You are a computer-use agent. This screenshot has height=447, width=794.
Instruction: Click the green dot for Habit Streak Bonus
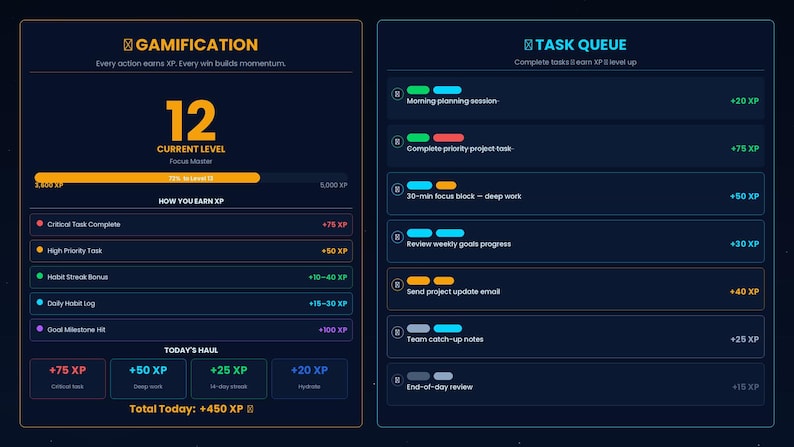click(x=39, y=276)
